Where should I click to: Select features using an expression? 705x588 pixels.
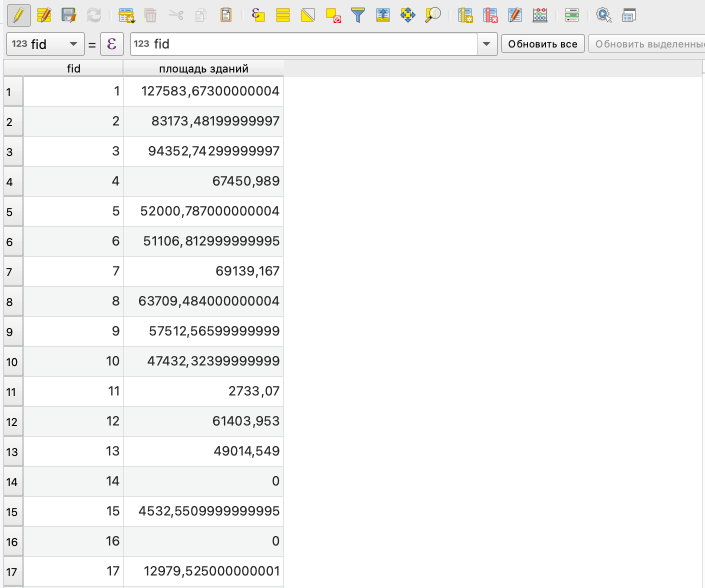[258, 15]
